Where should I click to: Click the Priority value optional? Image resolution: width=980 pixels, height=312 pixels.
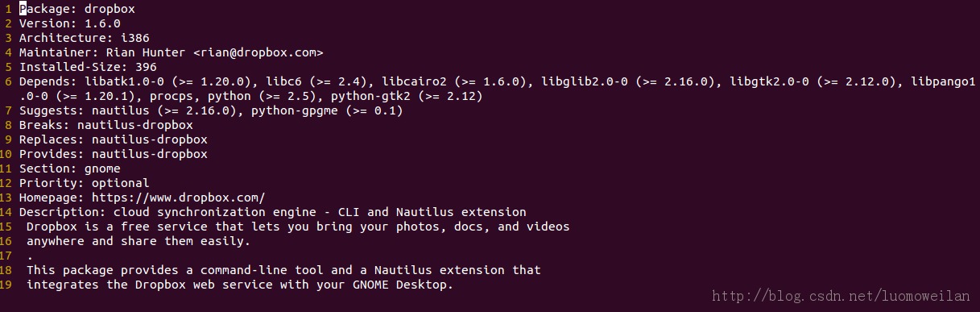point(120,183)
